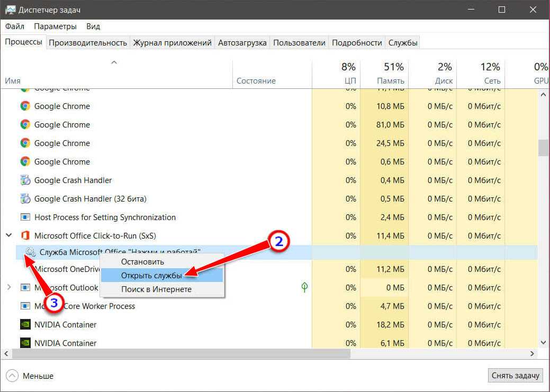Click the Google Crash Handler (32 бита) icon
The height and width of the screenshot is (392, 550).
click(25, 198)
